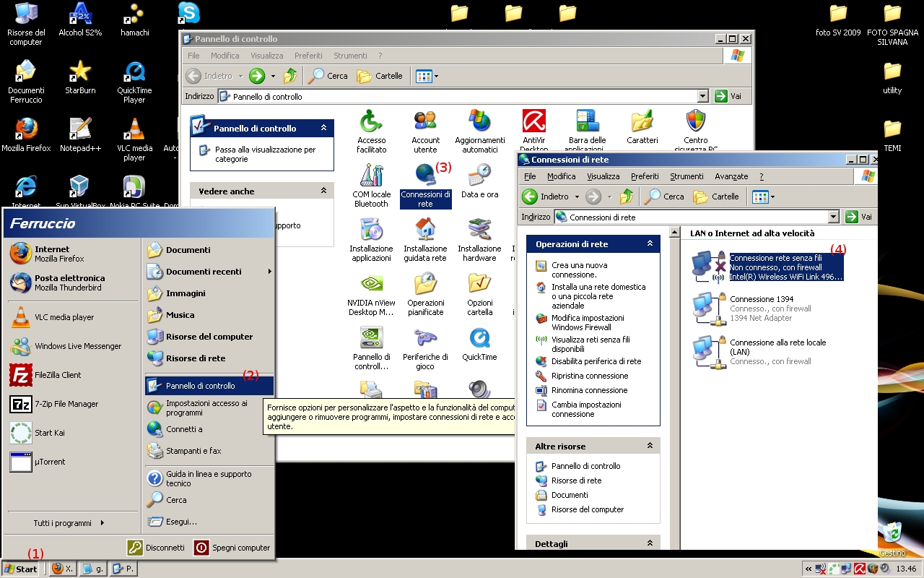Open Indirizzo dropdown in Pannello di controllo
Screen dimensions: 924x578
point(703,96)
